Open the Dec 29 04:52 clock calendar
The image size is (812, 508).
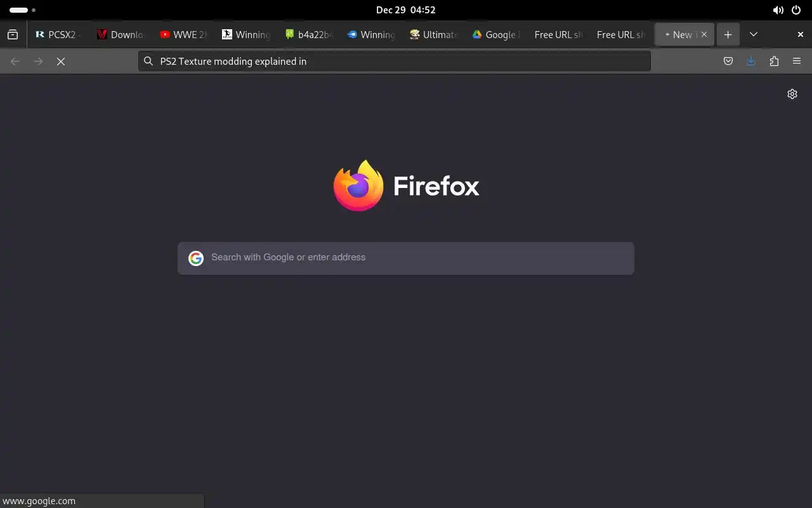click(406, 10)
